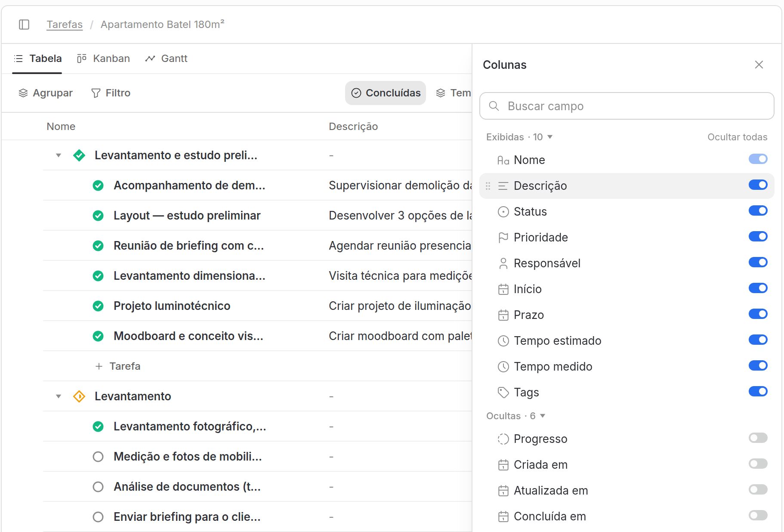Toggle the Concluídas filter button
The width and height of the screenshot is (784, 532).
tap(386, 93)
